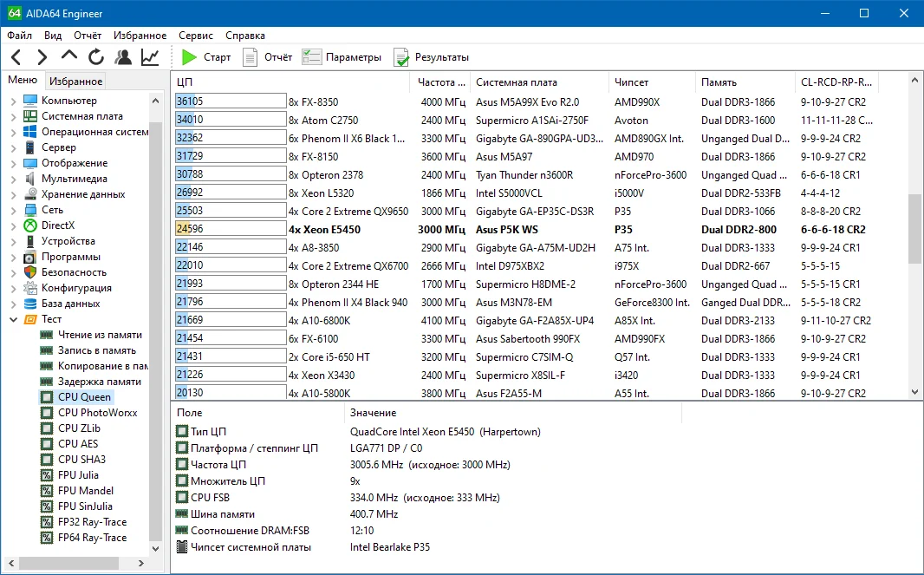Switch to the Меню tab
Viewport: 924px width, 575px height.
point(23,80)
